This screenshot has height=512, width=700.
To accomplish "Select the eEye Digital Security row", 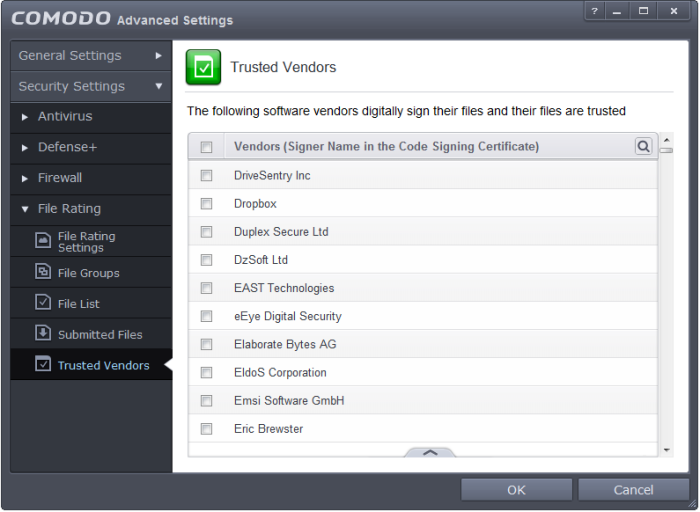I will [423, 316].
